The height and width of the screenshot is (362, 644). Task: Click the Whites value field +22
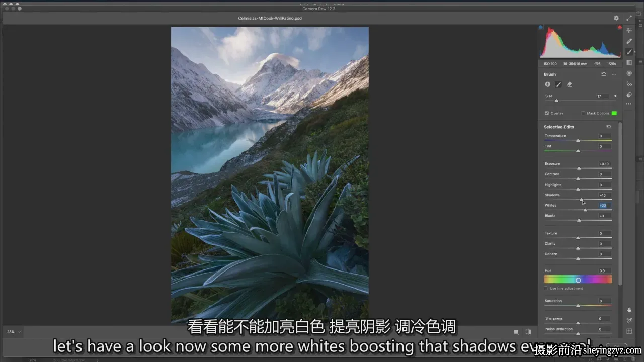pyautogui.click(x=604, y=205)
